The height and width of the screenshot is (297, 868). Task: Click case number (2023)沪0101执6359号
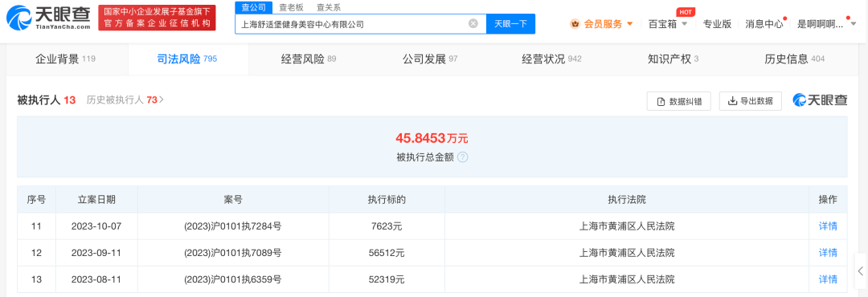tap(233, 279)
